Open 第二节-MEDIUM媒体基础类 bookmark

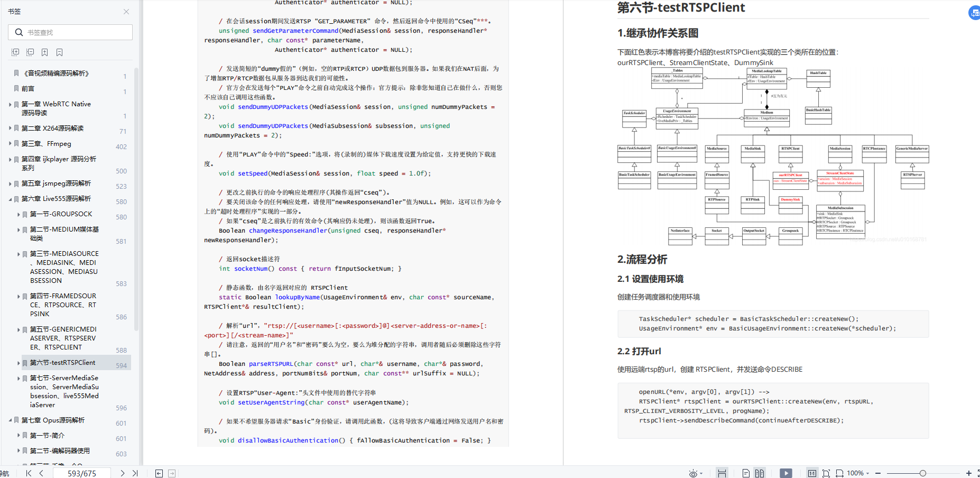64,234
